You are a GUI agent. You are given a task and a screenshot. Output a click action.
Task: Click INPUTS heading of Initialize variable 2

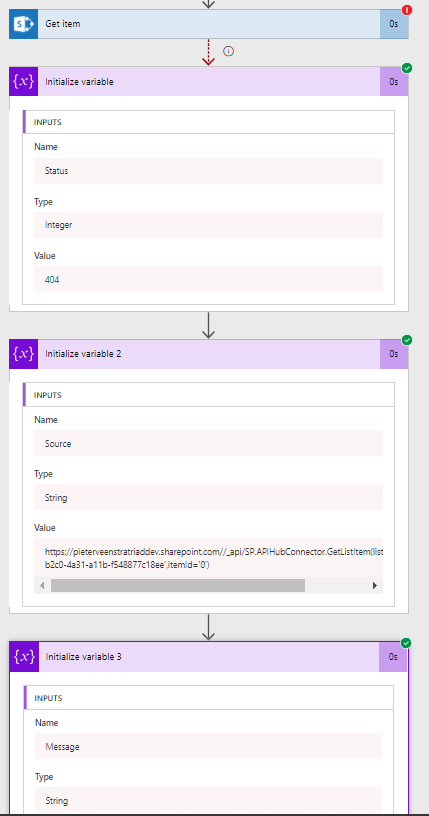click(48, 395)
